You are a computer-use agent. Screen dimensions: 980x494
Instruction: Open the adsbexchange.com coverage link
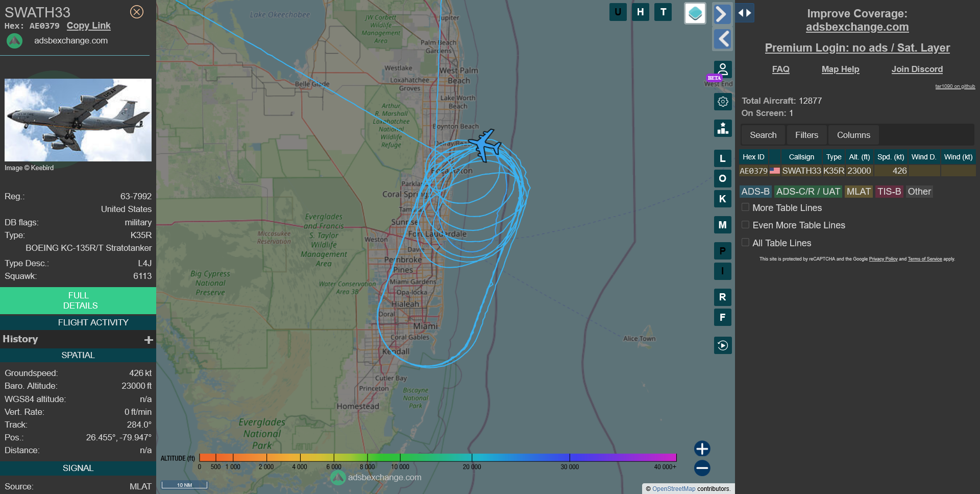click(x=857, y=27)
